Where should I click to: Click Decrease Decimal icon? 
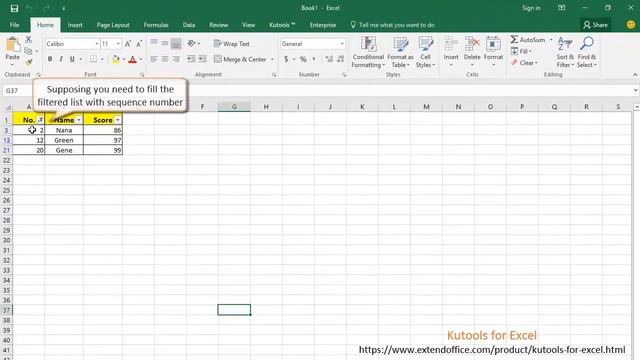pyautogui.click(x=341, y=59)
